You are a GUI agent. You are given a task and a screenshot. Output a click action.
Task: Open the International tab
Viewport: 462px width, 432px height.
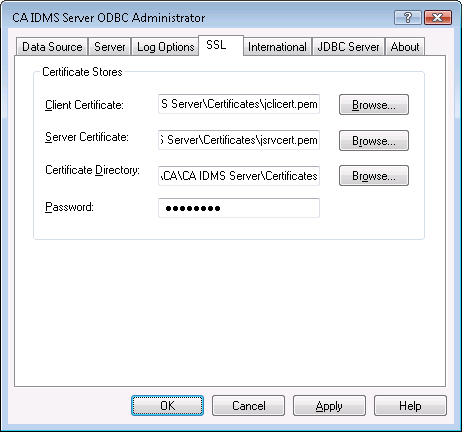[277, 47]
